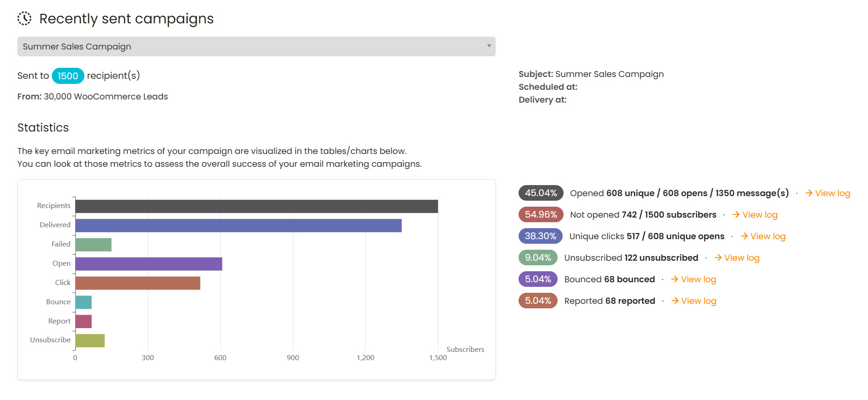Click the 'Scheduled at:' label
868x400 pixels.
548,87
